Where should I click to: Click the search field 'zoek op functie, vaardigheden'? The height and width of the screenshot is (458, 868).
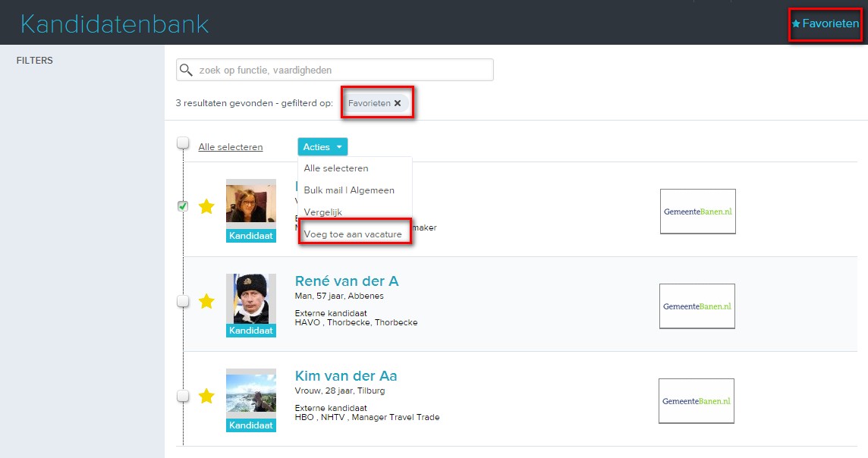click(341, 71)
